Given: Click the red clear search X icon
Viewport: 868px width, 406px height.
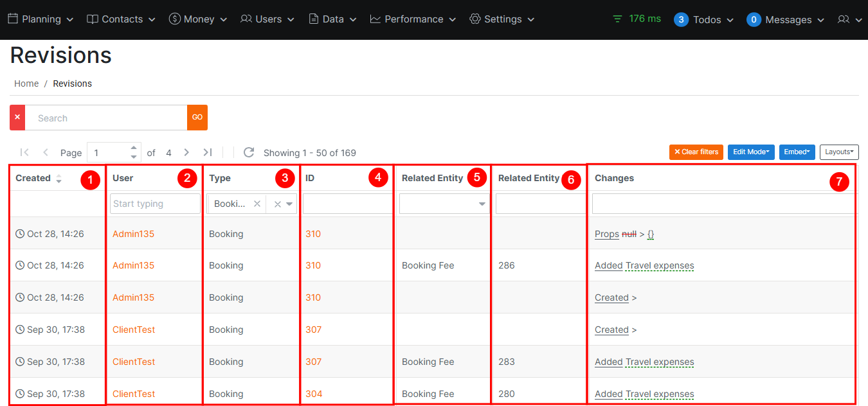Looking at the screenshot, I should (x=17, y=118).
